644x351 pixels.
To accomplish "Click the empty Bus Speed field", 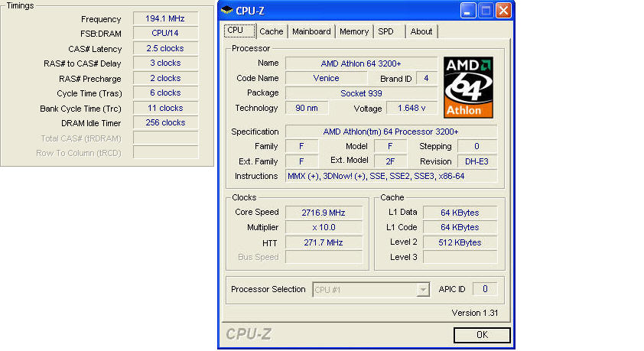I will (x=324, y=257).
